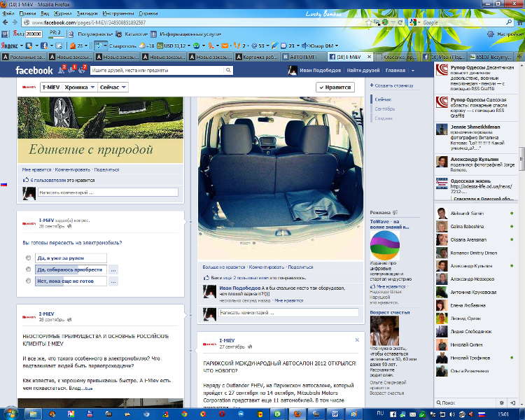Open Opera from the taskbar

222,414
